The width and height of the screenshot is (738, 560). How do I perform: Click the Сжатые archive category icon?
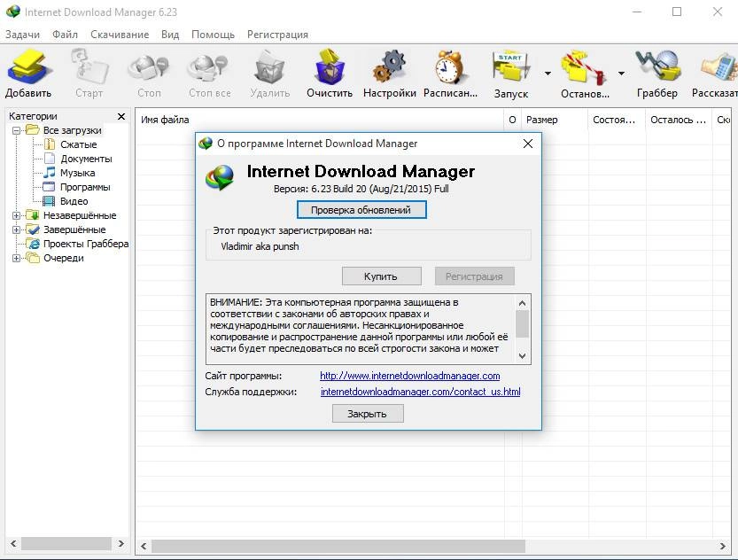click(50, 144)
